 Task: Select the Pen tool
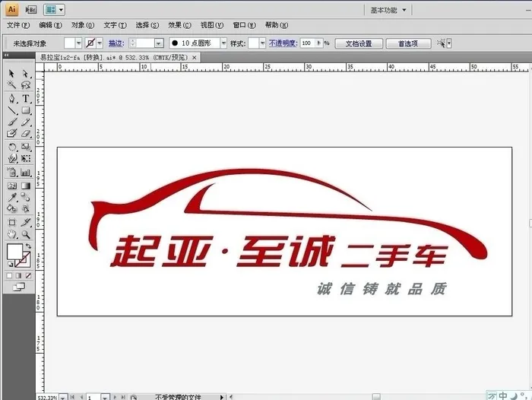11,98
